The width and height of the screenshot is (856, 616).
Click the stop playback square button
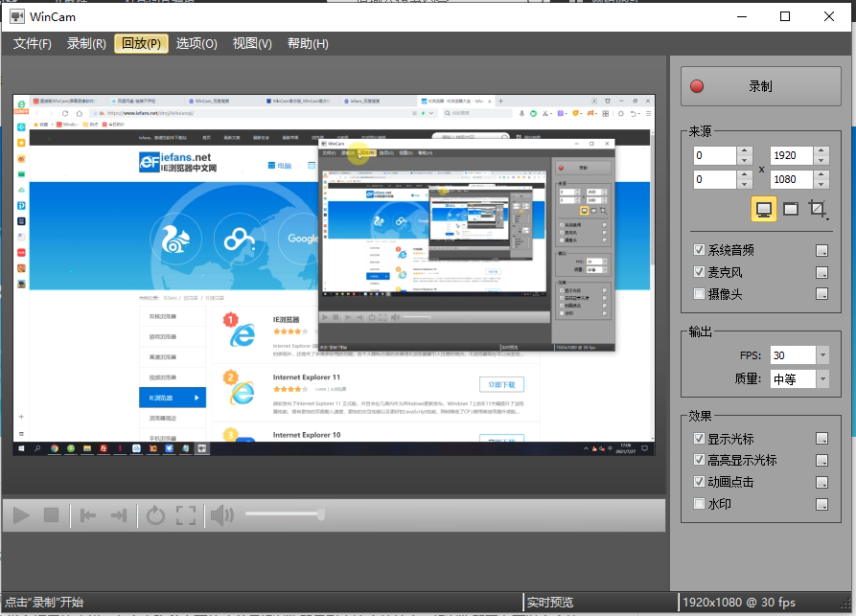[x=52, y=515]
